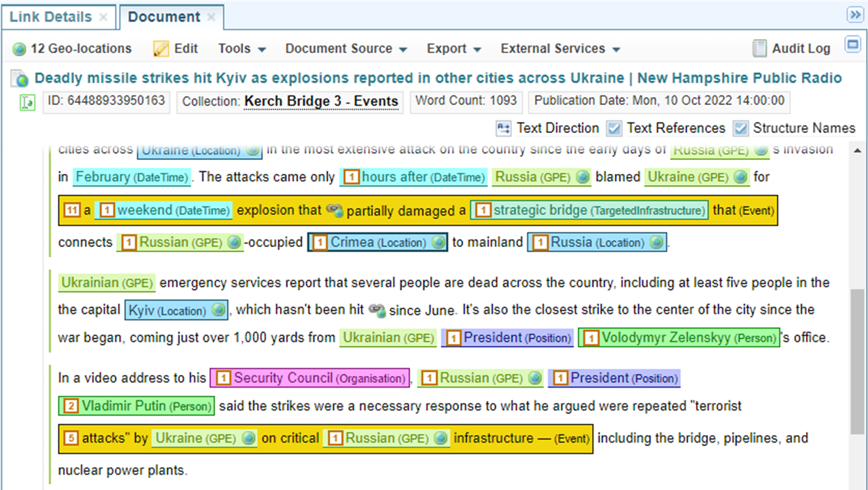Open the External Services dropdown

[x=560, y=49]
